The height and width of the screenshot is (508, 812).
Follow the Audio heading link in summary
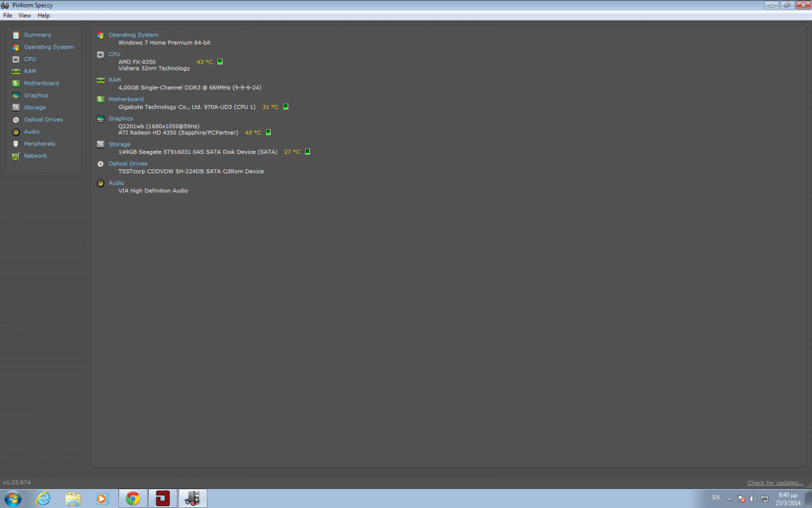coord(116,183)
